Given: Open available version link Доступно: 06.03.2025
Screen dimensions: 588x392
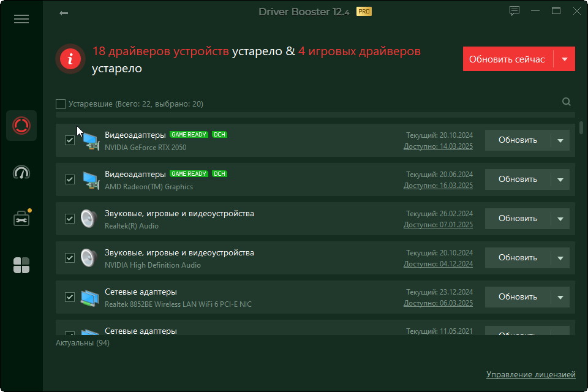Looking at the screenshot, I should [x=438, y=303].
